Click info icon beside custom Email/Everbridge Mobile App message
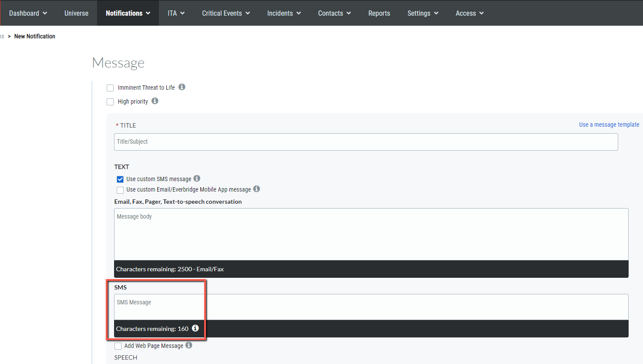Viewport: 643px width, 364px height. click(256, 189)
